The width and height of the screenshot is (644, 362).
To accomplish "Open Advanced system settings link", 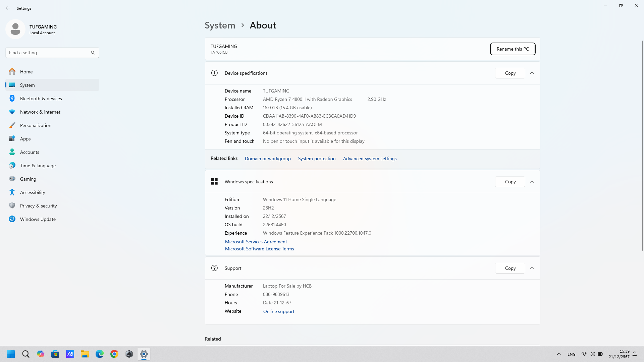I will pos(370,159).
